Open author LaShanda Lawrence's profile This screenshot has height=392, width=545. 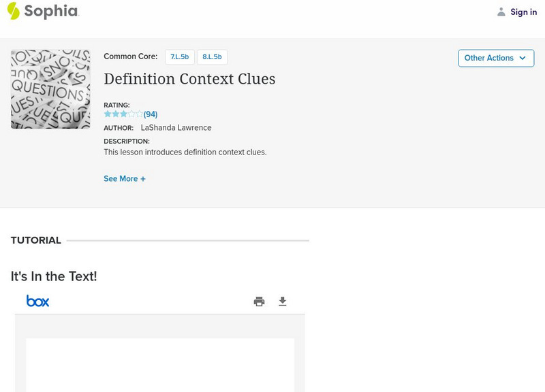point(176,128)
